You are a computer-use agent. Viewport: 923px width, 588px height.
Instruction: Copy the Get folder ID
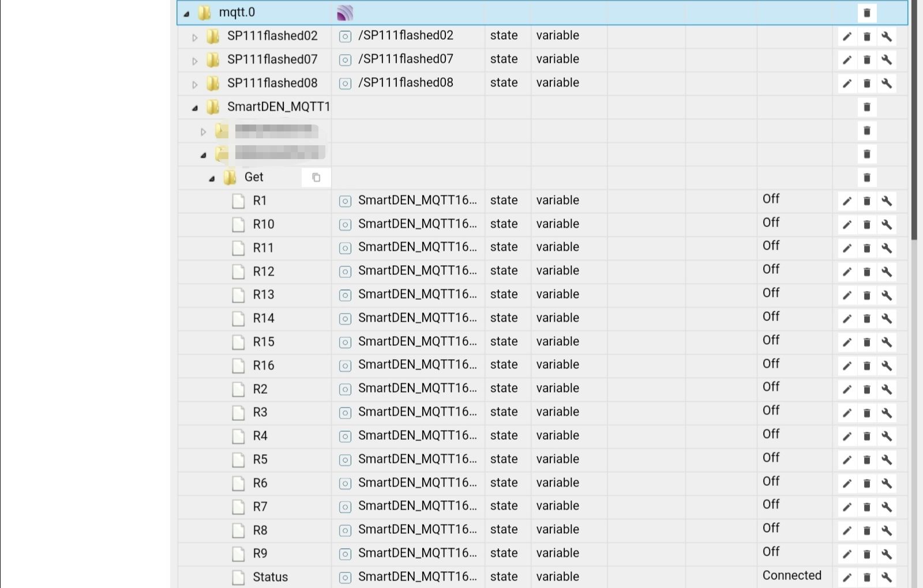[316, 177]
